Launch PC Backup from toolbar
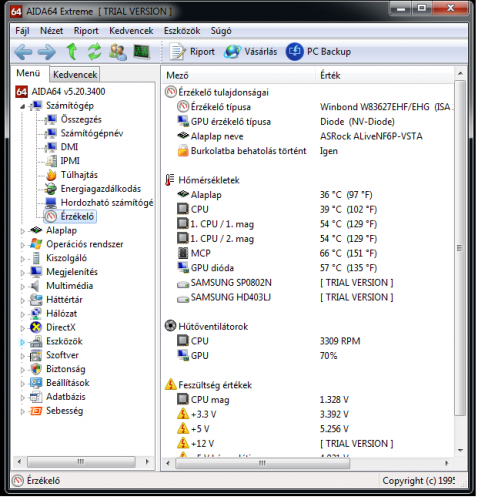This screenshot has width=478, height=500. coord(318,52)
